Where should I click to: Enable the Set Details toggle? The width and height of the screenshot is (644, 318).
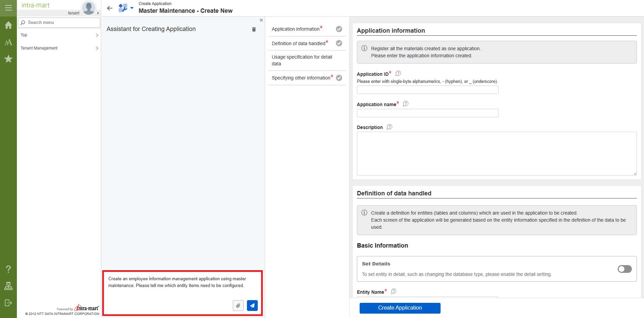pyautogui.click(x=624, y=269)
